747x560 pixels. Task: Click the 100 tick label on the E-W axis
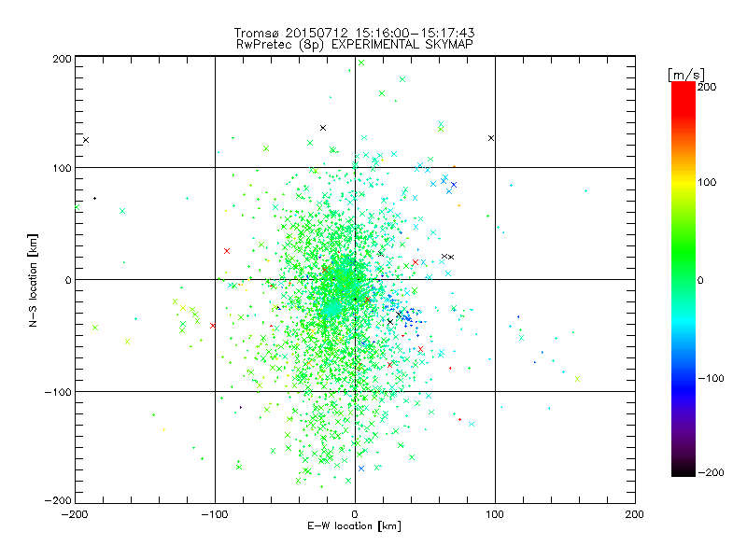point(495,514)
